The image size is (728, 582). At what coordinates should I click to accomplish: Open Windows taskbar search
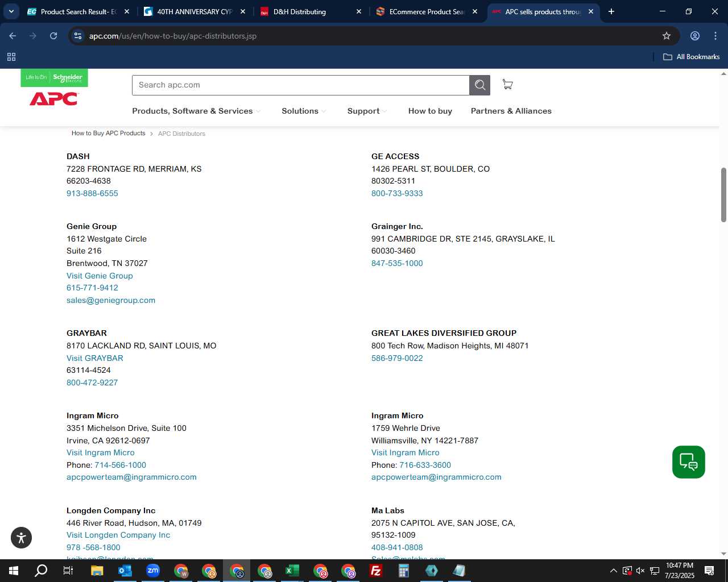pyautogui.click(x=41, y=571)
